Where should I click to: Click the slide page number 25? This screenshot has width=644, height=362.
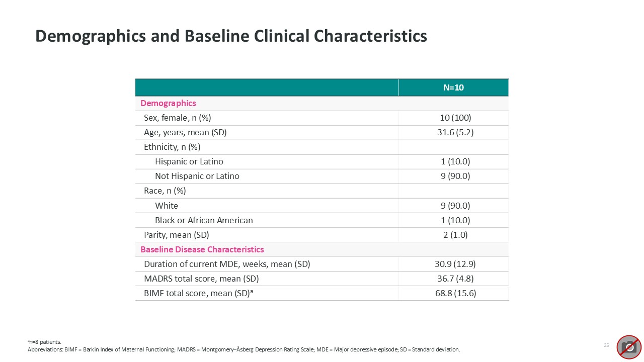click(x=606, y=345)
